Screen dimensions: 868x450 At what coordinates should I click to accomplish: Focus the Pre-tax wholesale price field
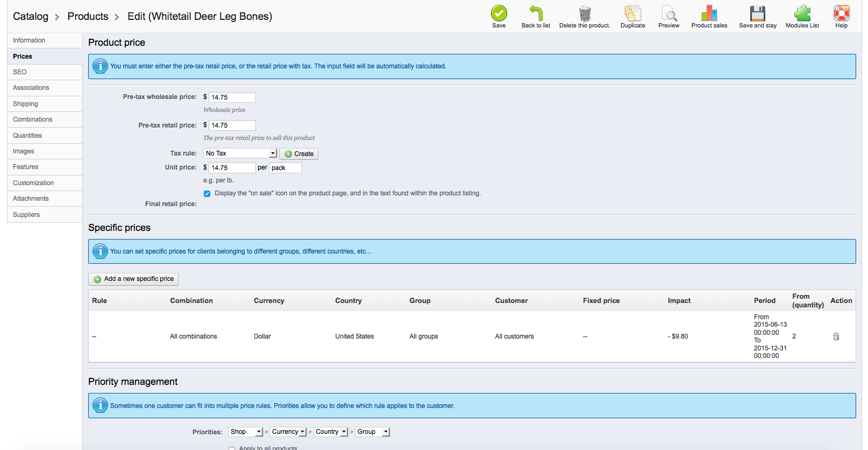tap(232, 97)
